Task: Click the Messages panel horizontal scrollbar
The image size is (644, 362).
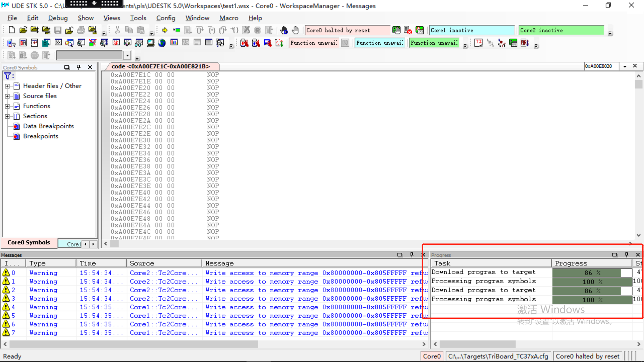Action: click(134, 344)
